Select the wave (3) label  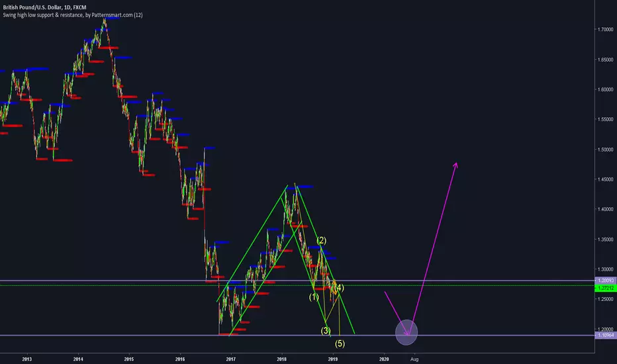326,330
